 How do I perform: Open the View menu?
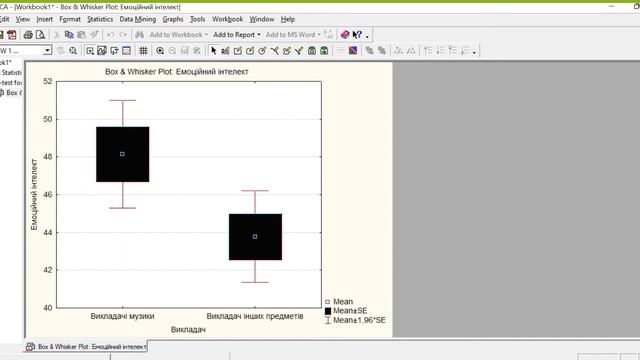23,19
